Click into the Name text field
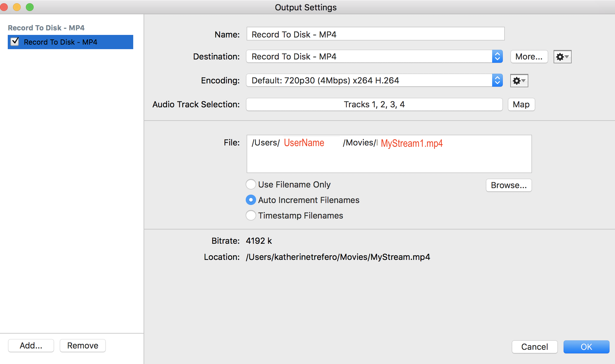The image size is (615, 364). click(375, 34)
